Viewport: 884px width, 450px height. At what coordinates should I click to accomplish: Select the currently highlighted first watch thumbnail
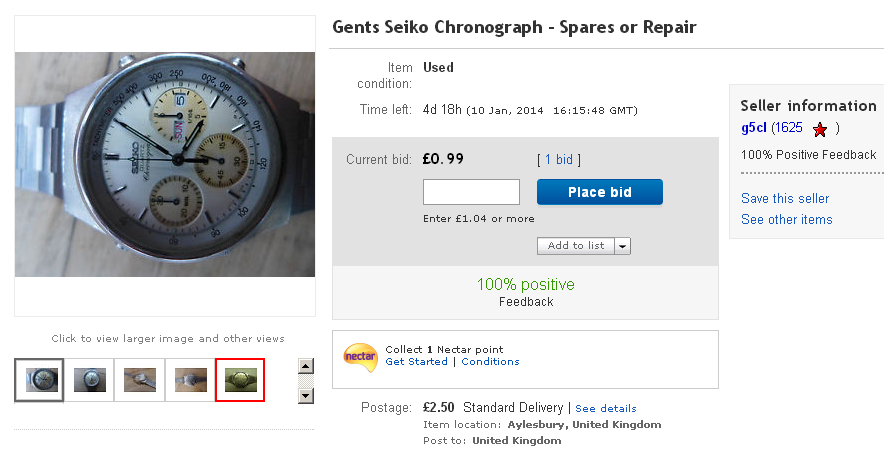40,380
